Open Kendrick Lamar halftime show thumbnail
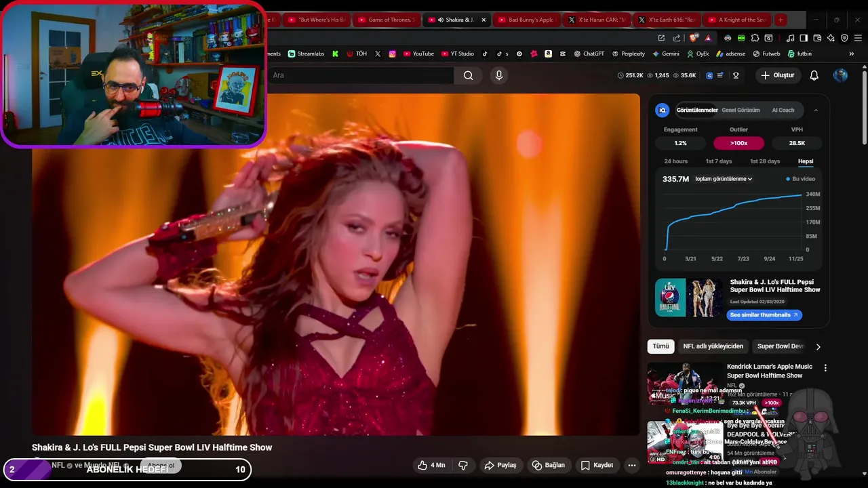Viewport: 868px width, 488px height. [x=686, y=384]
